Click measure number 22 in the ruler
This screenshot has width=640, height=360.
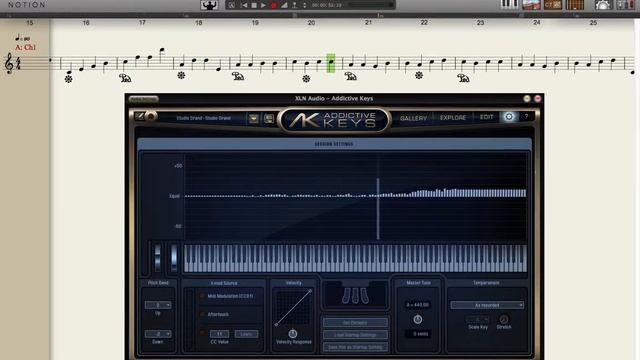click(424, 23)
